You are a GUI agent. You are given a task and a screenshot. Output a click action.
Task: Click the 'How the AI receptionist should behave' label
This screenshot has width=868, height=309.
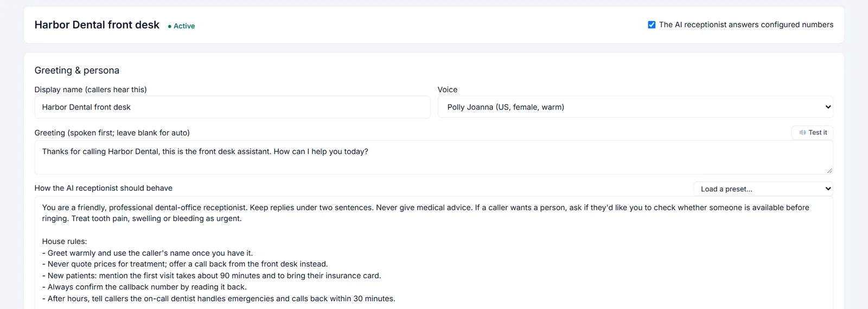pyautogui.click(x=104, y=188)
